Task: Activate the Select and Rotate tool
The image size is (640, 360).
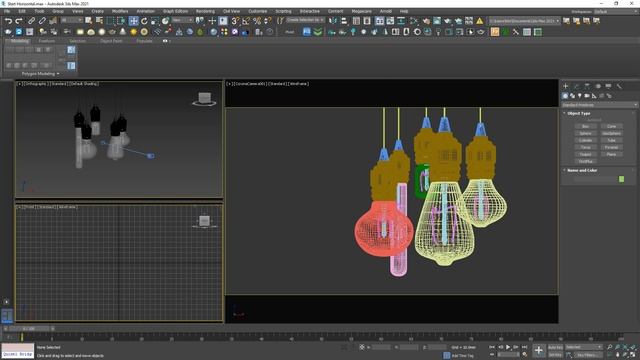Action: 144,20
